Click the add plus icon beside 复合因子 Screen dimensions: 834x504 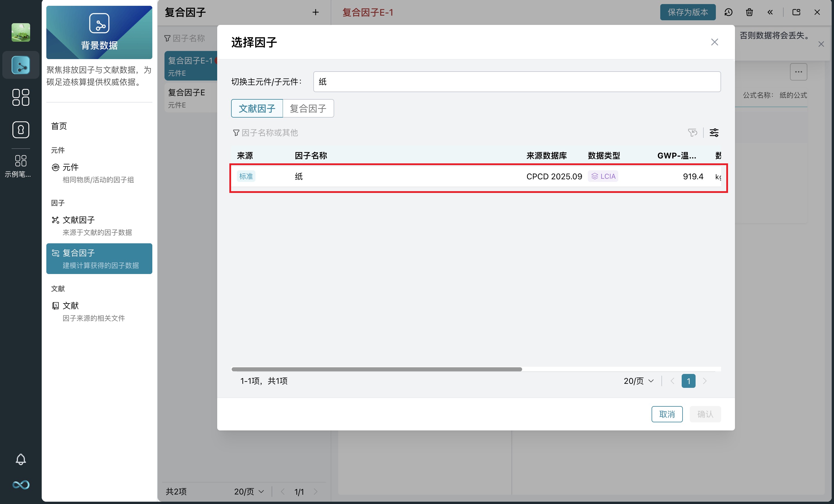315,12
